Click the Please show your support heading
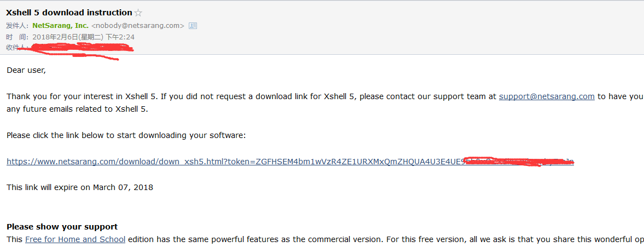This screenshot has height=247, width=644. coord(62,227)
